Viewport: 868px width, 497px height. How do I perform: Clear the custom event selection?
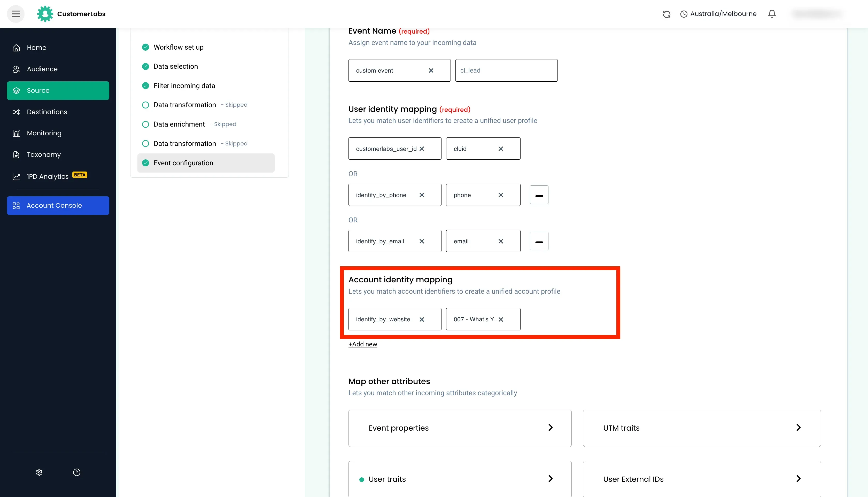(x=431, y=70)
